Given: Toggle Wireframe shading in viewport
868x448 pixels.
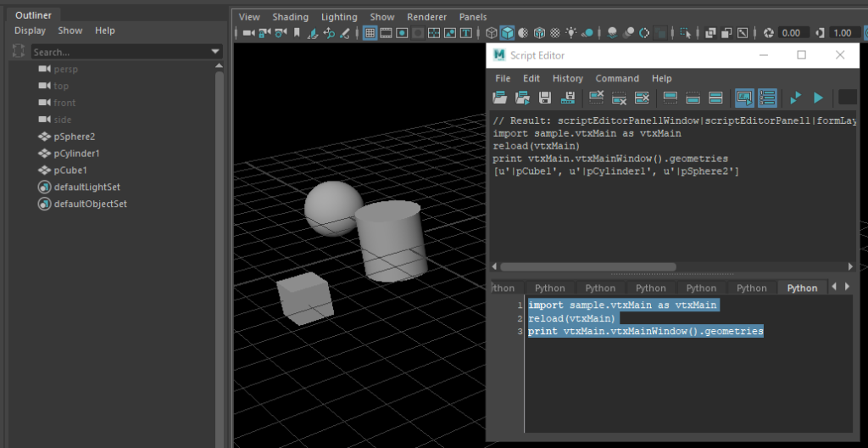Looking at the screenshot, I should point(491,33).
